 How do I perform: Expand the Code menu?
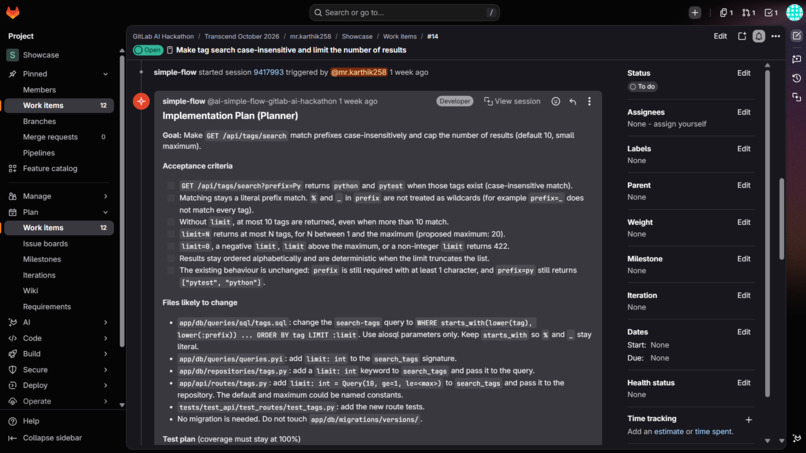point(105,338)
